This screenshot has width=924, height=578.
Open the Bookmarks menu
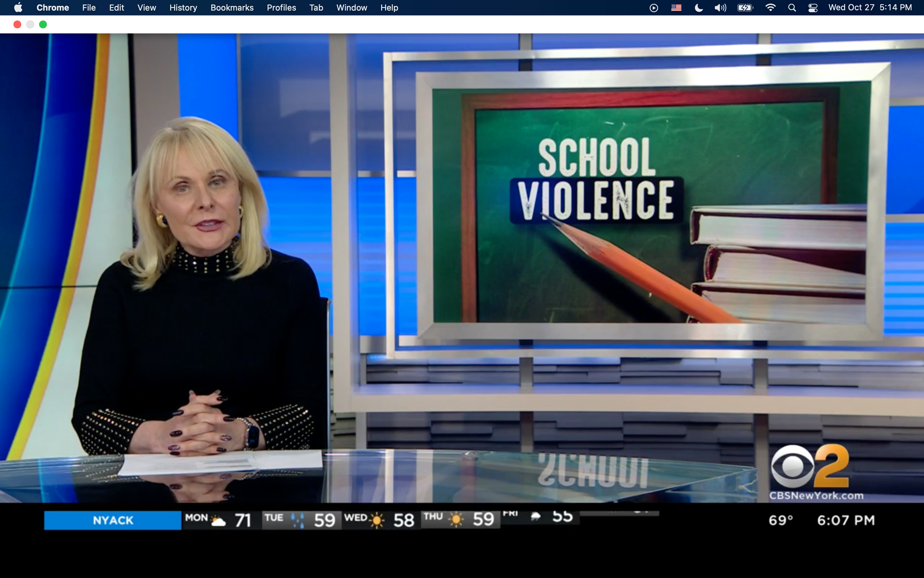tap(232, 8)
